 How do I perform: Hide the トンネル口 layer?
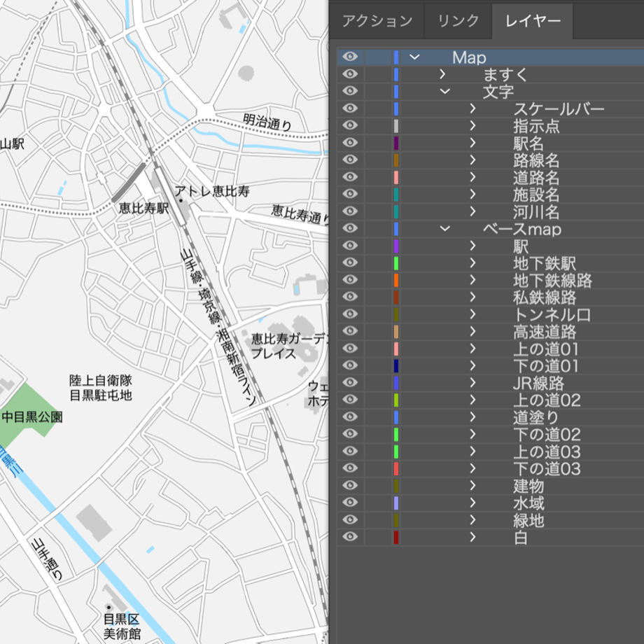click(x=350, y=314)
